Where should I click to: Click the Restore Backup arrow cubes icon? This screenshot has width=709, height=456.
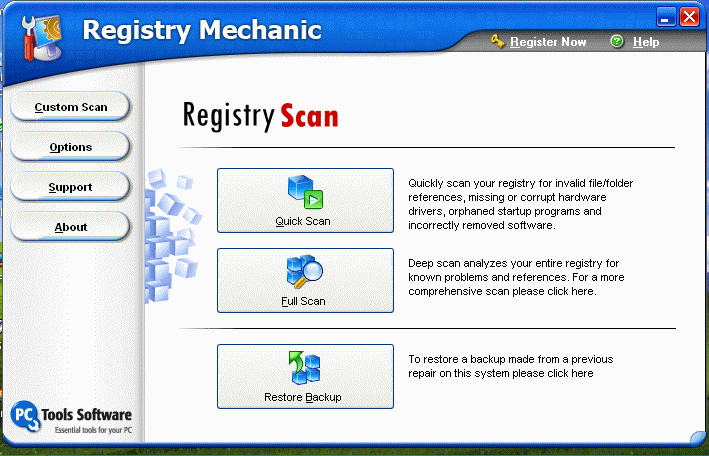coord(304,368)
